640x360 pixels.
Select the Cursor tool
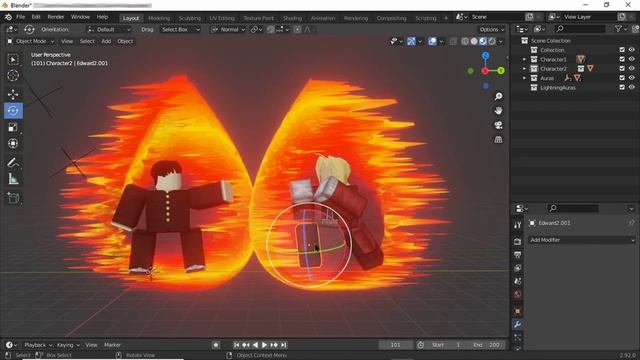(13, 76)
